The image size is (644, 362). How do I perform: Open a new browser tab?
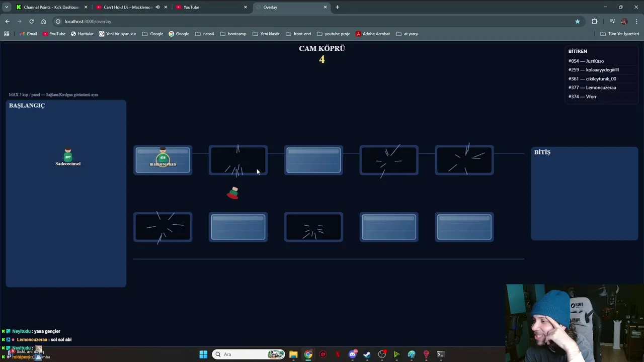pos(337,7)
